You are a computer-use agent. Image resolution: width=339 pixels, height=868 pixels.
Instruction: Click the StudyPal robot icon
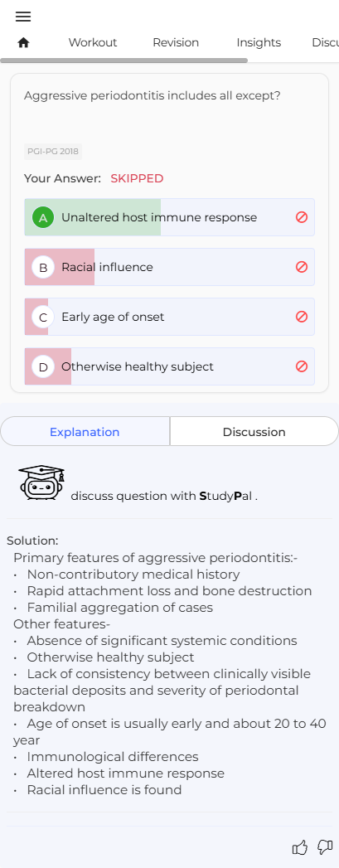click(x=42, y=482)
